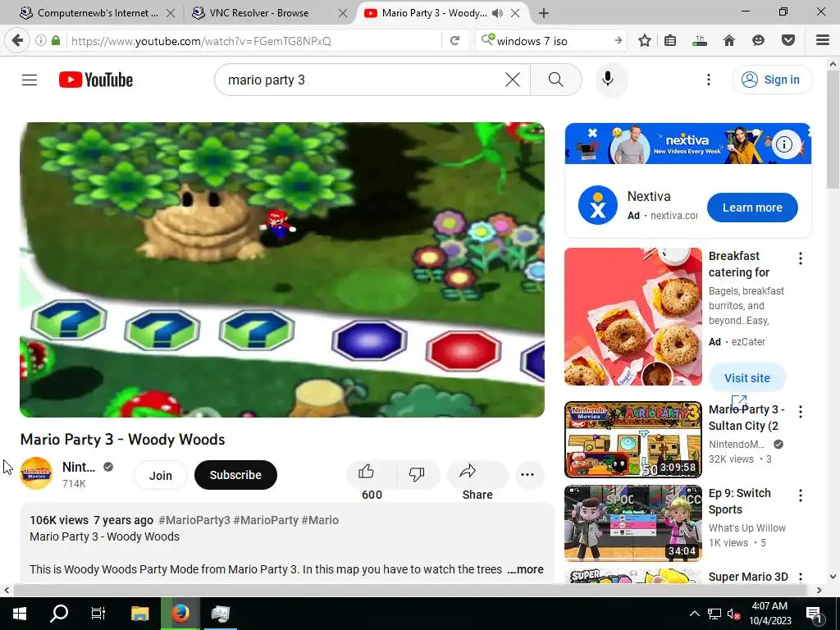Open the #MarioParty3 hashtag link

(x=194, y=520)
